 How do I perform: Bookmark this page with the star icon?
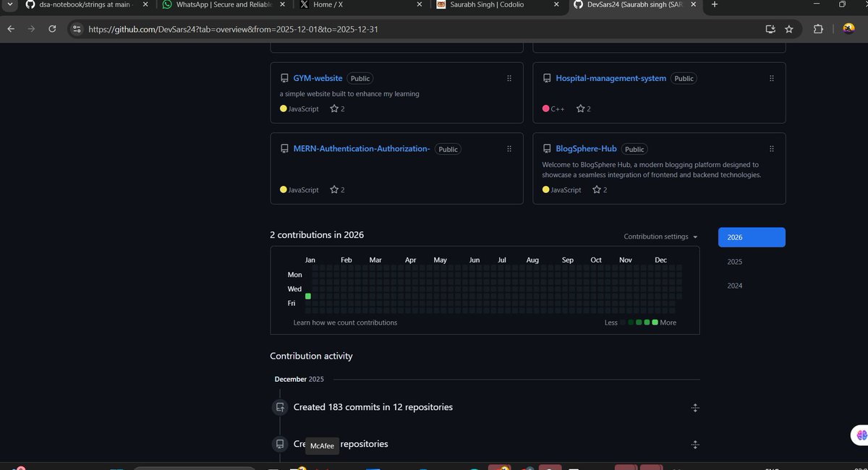(789, 29)
